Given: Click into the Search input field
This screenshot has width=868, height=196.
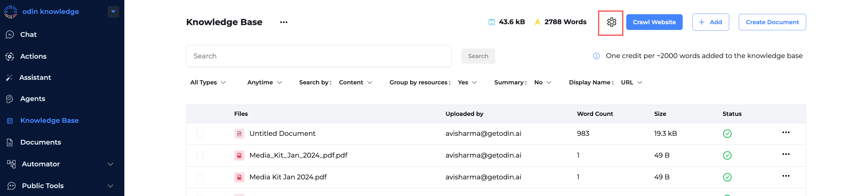Looking at the screenshot, I should pos(319,56).
